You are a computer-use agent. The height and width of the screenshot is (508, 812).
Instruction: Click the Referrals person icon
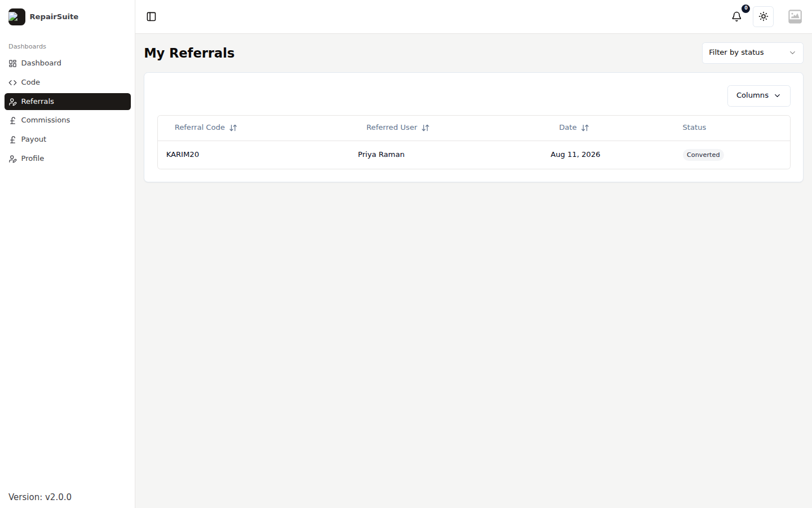pyautogui.click(x=12, y=102)
